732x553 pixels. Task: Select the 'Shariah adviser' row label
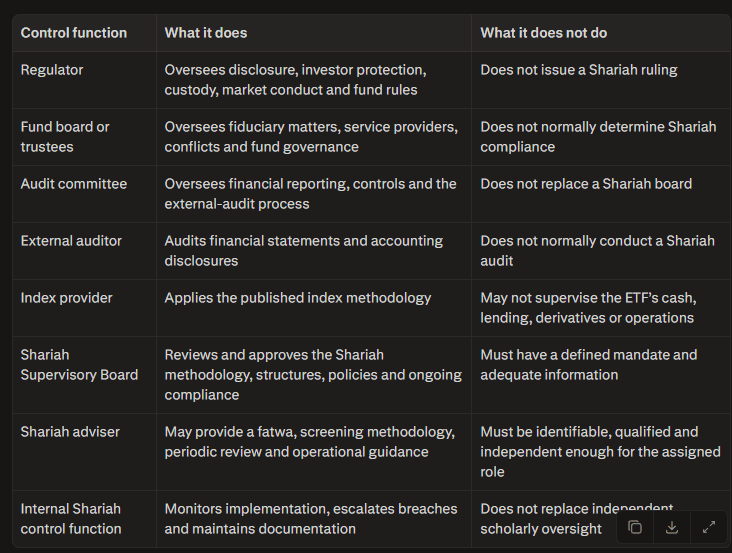(70, 432)
